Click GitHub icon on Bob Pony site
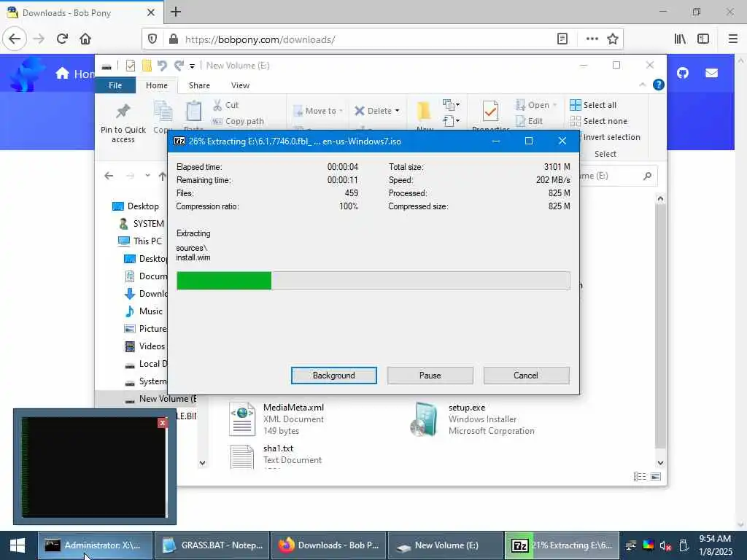Viewport: 747px width, 560px height. (683, 73)
